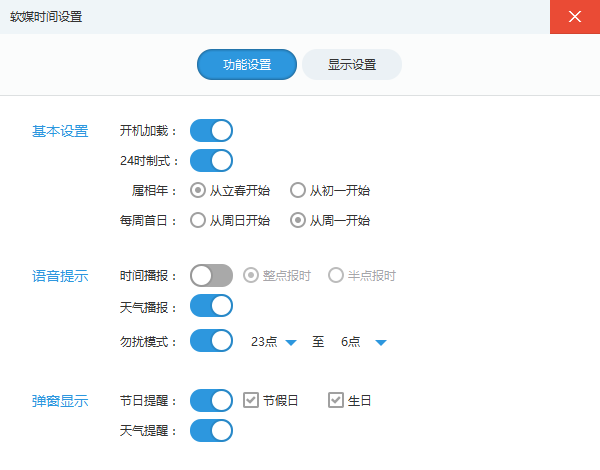The width and height of the screenshot is (600, 470).
Task: Choose 整点报时 radio option
Action: click(x=251, y=276)
